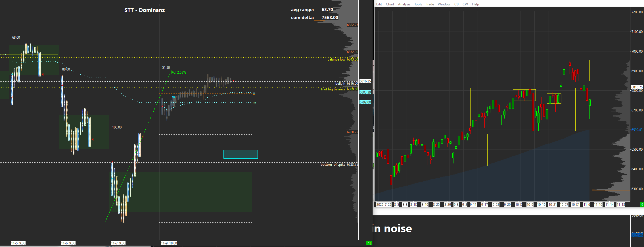Click the green 'PC: 2.58%' label
This screenshot has height=247, width=644.
point(179,72)
